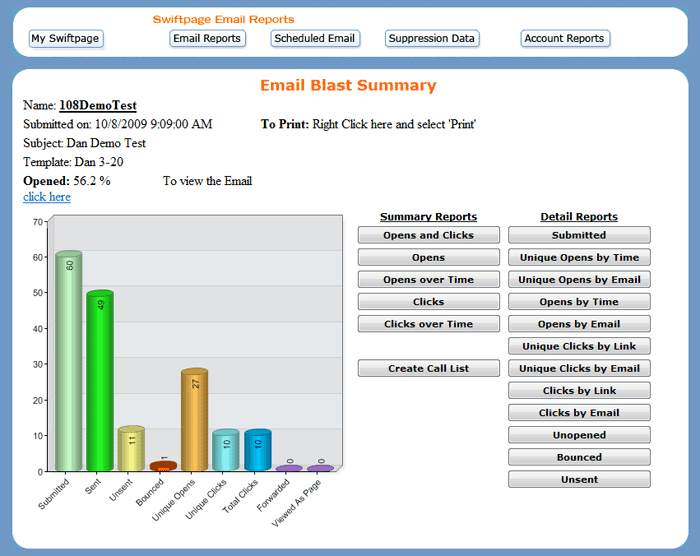The image size is (700, 556).
Task: Click the 'Opened: 56.2 %' text
Action: click(67, 181)
